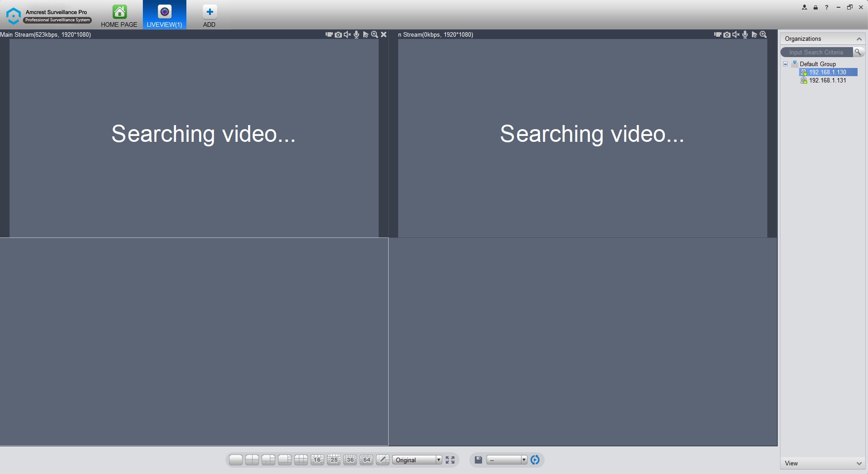Viewport: 868px width, 474px height.
Task: Take a snapshot of the first video pane
Action: [x=338, y=34]
